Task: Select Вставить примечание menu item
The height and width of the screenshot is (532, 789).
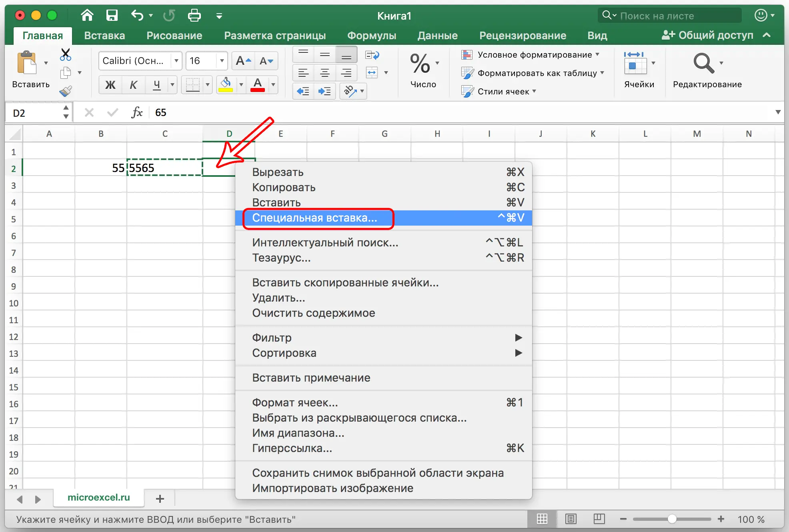Action: pos(384,378)
